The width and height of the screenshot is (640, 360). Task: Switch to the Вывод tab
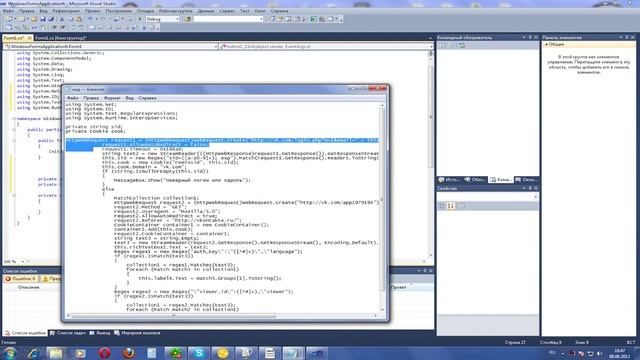pos(100,333)
